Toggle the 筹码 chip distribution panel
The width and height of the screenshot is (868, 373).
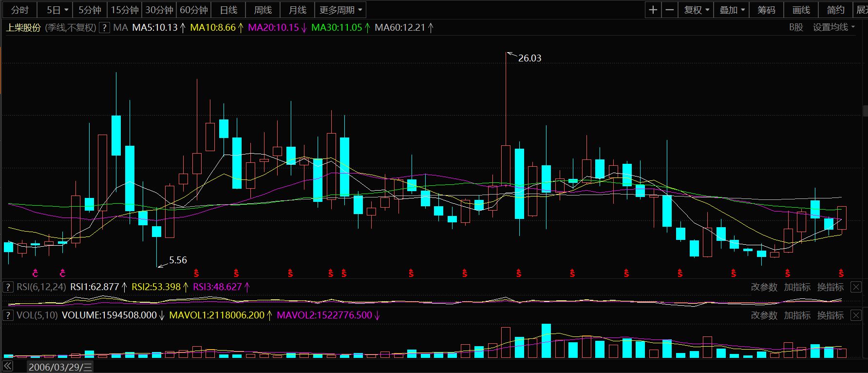click(x=766, y=10)
